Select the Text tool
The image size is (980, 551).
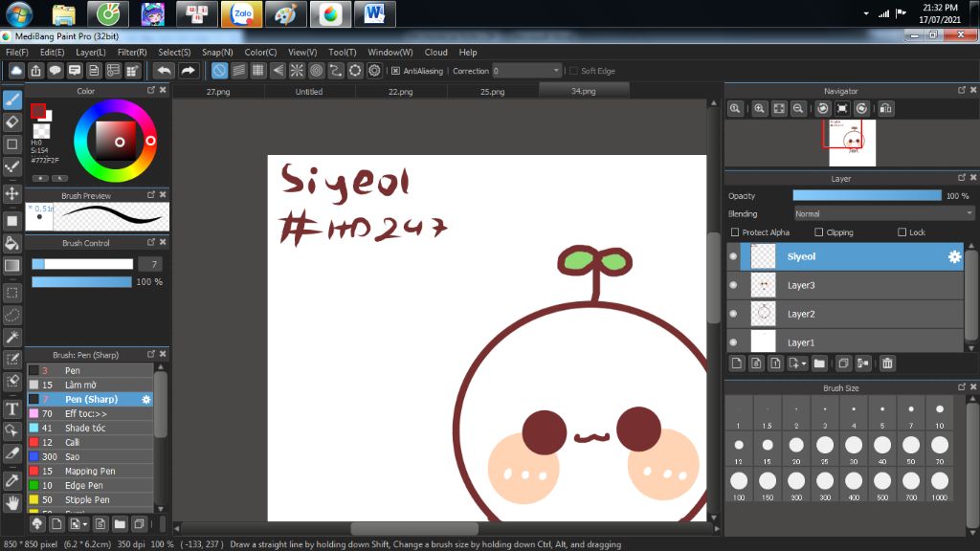(11, 409)
